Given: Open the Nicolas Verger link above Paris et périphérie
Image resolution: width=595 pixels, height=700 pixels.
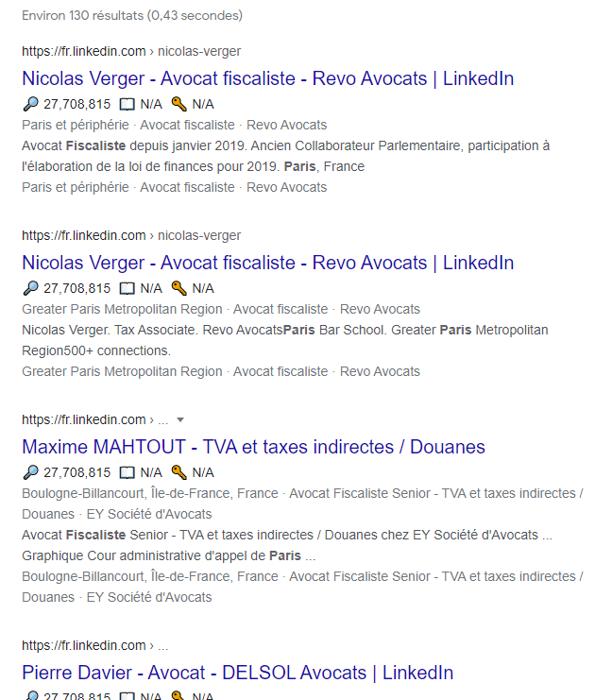Looking at the screenshot, I should [267, 78].
